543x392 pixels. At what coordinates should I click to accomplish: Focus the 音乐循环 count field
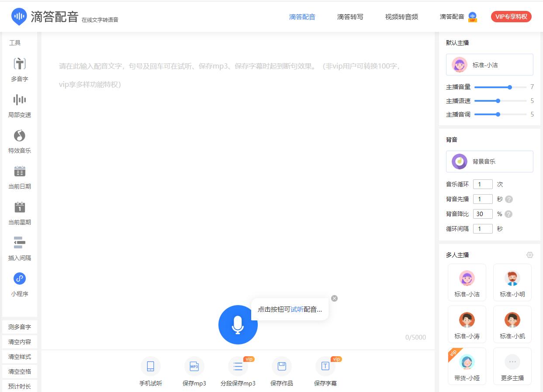click(483, 184)
